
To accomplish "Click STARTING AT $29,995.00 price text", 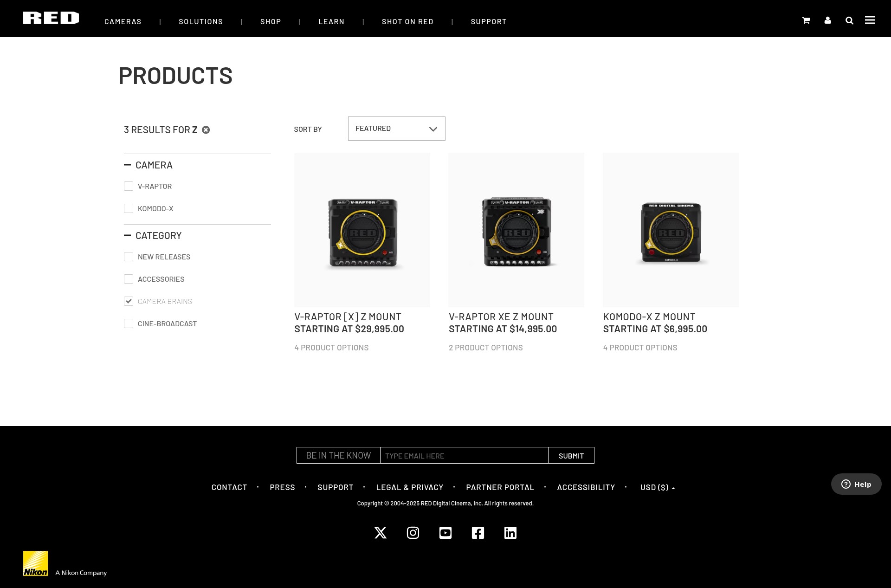I will [x=349, y=329].
